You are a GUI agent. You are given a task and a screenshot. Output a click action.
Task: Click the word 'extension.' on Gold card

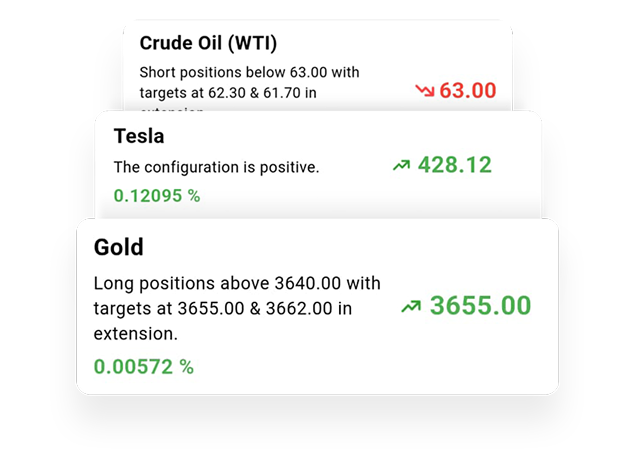click(135, 333)
